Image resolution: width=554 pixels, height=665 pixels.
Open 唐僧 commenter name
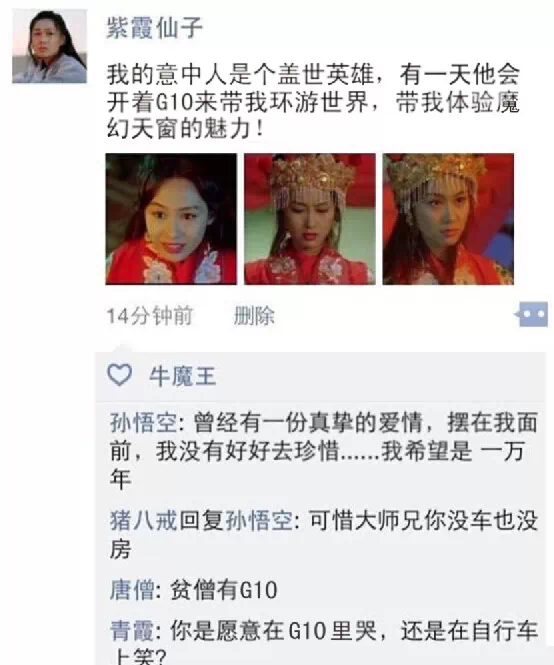[132, 590]
